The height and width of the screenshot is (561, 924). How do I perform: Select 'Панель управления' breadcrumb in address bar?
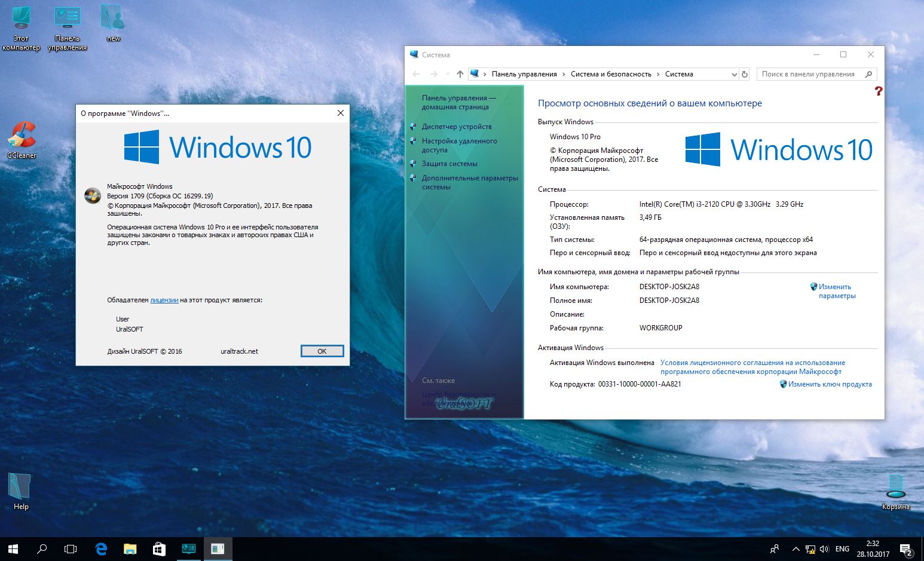pyautogui.click(x=524, y=74)
